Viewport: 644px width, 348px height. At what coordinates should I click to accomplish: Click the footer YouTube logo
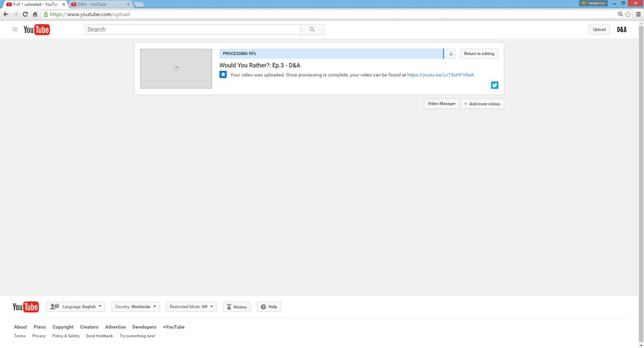pyautogui.click(x=26, y=307)
